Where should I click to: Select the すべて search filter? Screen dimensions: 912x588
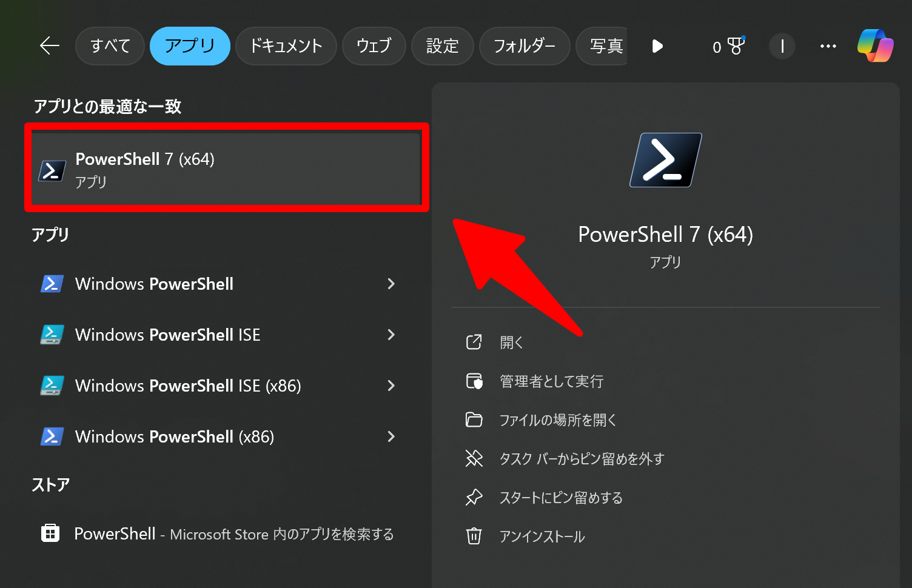point(110,45)
